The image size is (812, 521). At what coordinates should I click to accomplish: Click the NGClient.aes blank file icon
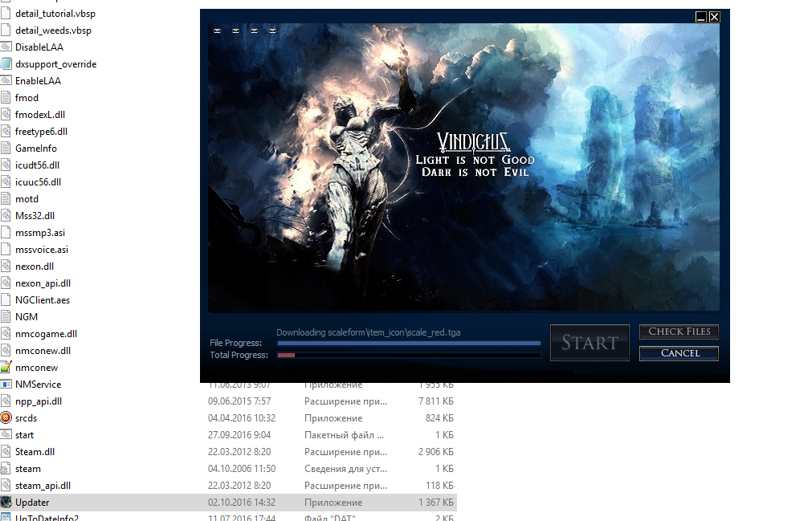[x=6, y=300]
